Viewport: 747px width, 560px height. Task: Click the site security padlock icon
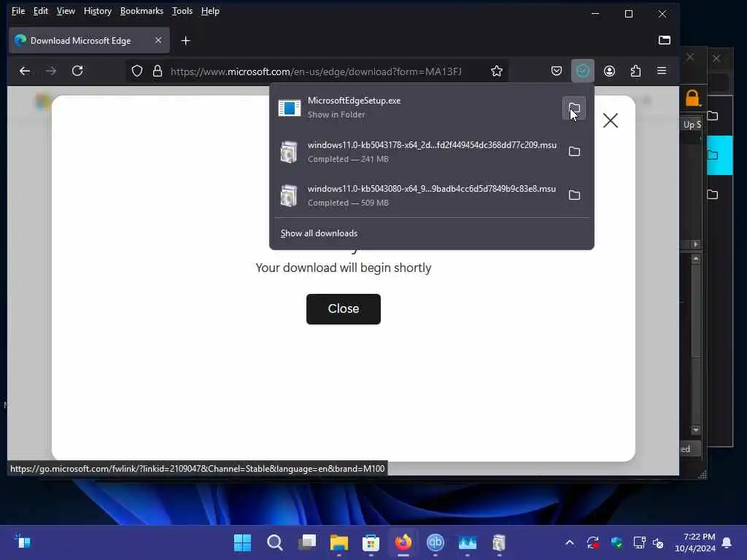click(158, 71)
